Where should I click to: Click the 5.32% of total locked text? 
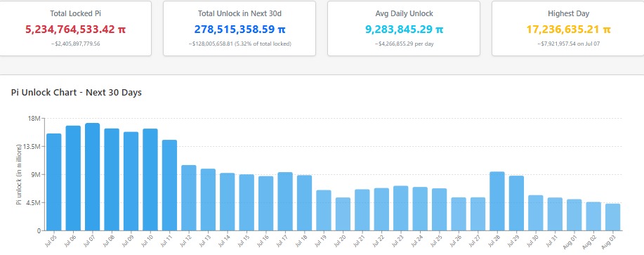click(x=263, y=44)
